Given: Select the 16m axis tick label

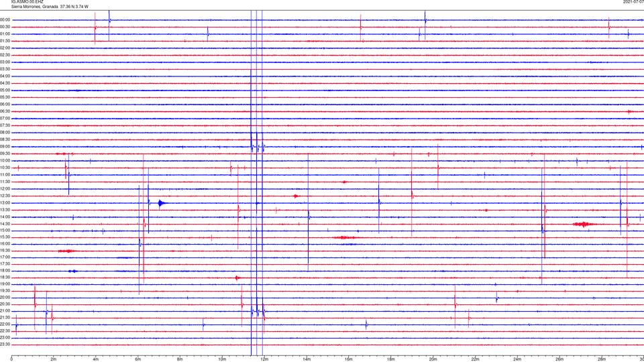Looking at the screenshot, I should (x=349, y=359).
